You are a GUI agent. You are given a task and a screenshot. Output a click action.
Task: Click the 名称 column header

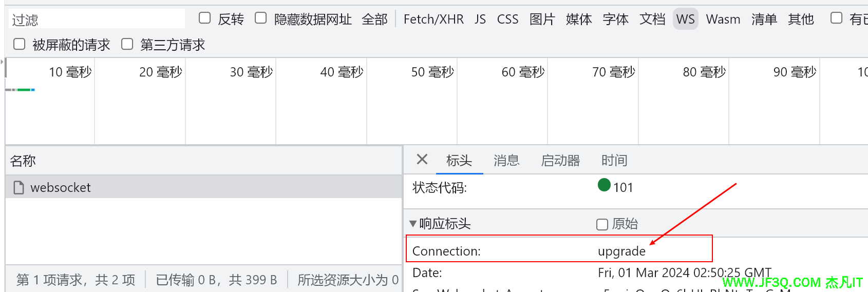click(23, 161)
